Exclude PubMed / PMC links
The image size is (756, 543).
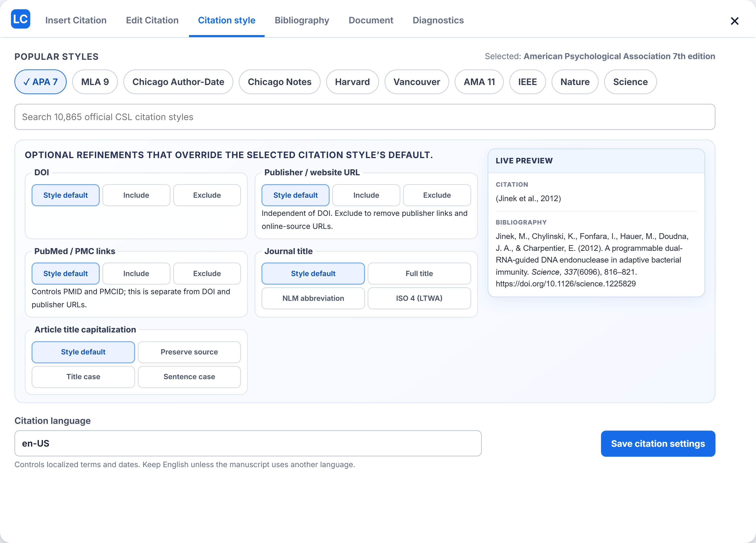pyautogui.click(x=207, y=273)
